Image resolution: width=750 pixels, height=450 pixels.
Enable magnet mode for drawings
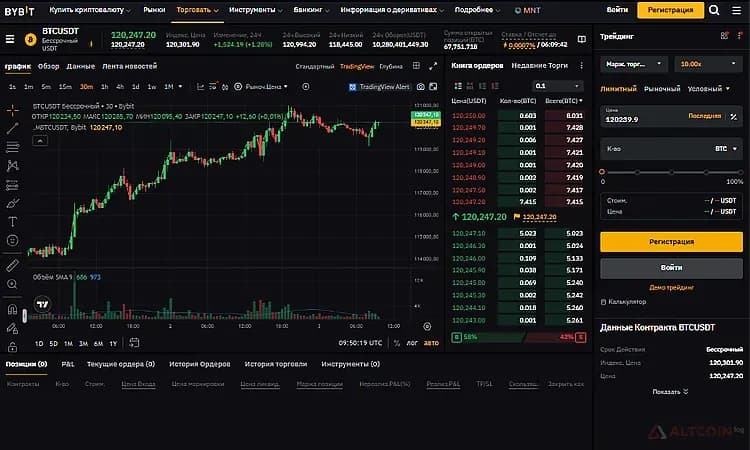click(12, 309)
